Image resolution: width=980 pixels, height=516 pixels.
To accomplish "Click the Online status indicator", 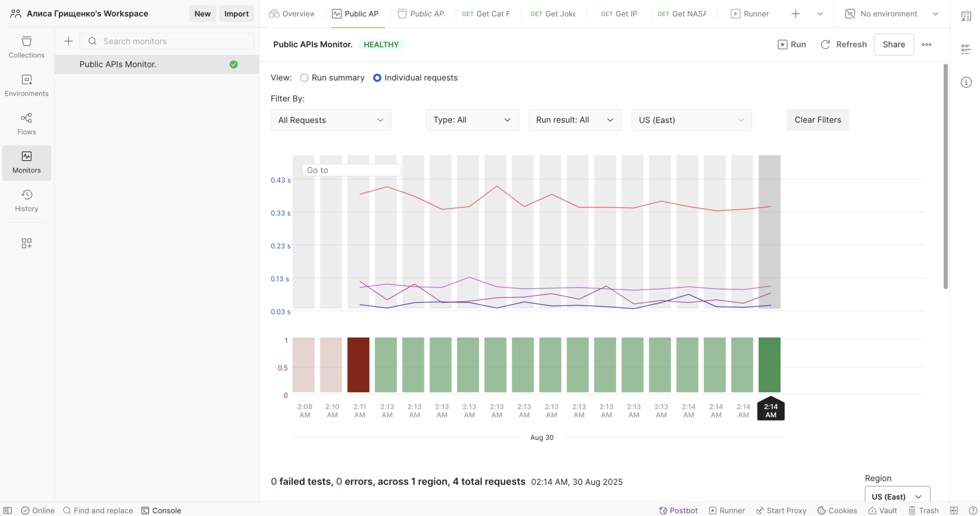I will point(38,510).
